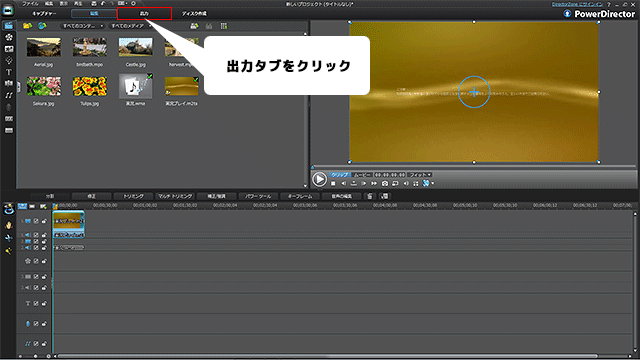Click the trash delete icon above timeline

(370, 196)
